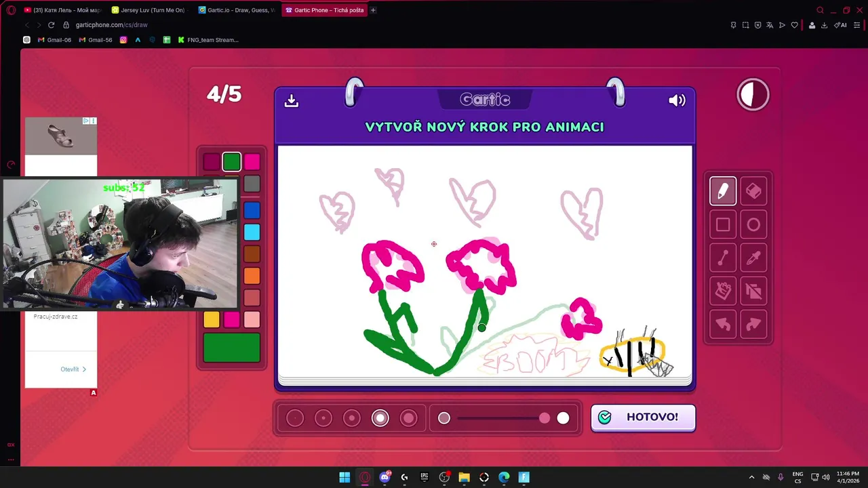Open the translate page icon

coord(770,25)
